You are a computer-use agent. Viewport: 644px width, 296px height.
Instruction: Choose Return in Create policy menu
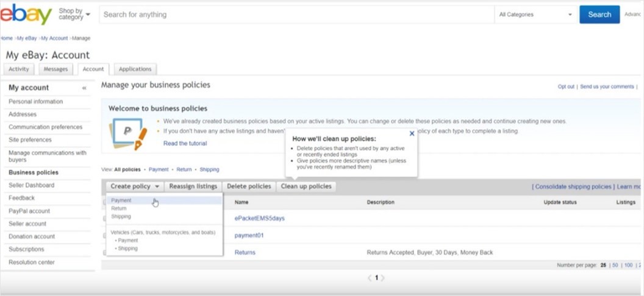click(119, 208)
